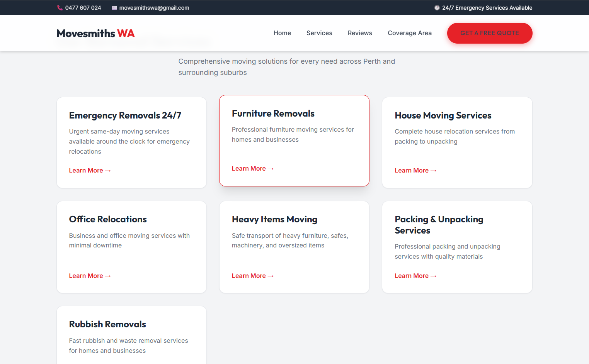Click the Furniture Removals card title
589x364 pixels.
[273, 113]
